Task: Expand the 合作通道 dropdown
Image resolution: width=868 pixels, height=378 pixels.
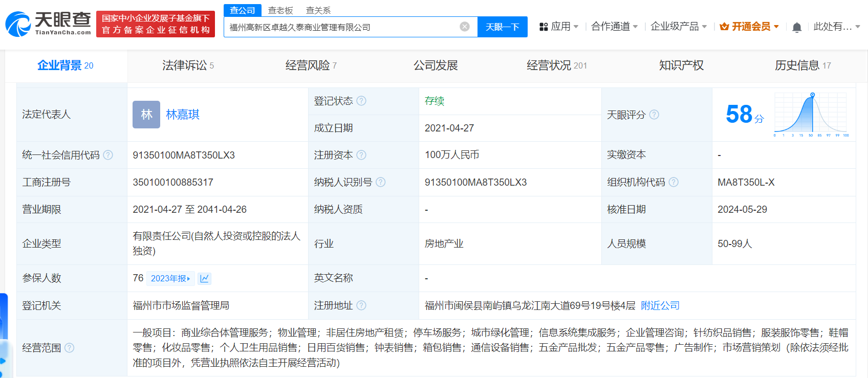Action: (x=614, y=27)
